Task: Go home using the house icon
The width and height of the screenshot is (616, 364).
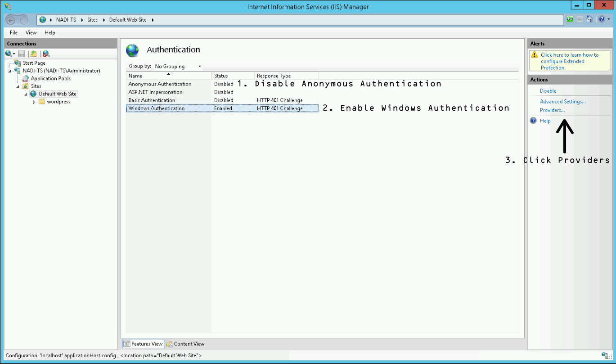Action: click(589, 19)
